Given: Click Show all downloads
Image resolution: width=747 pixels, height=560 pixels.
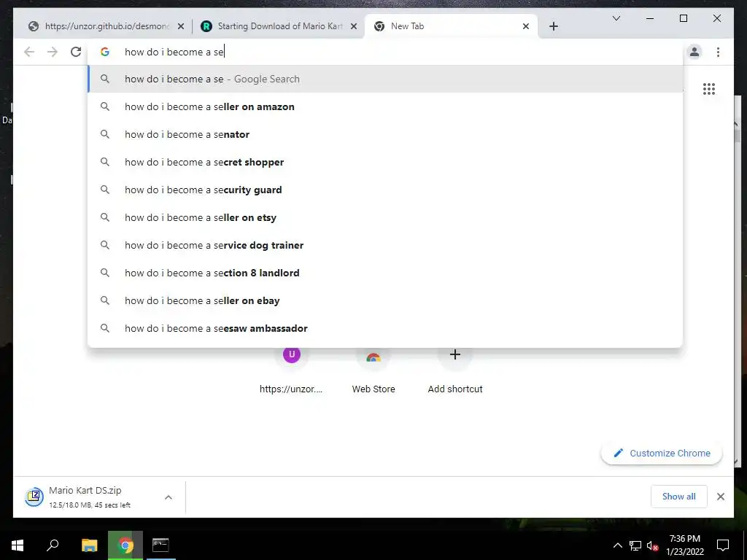Looking at the screenshot, I should [678, 497].
